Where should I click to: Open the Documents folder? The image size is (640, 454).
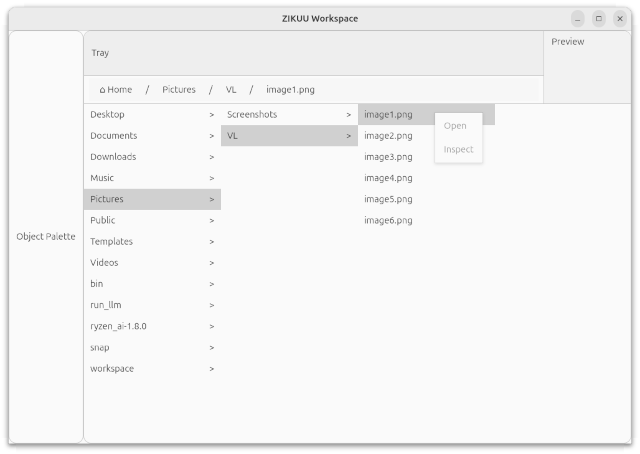[x=152, y=136]
